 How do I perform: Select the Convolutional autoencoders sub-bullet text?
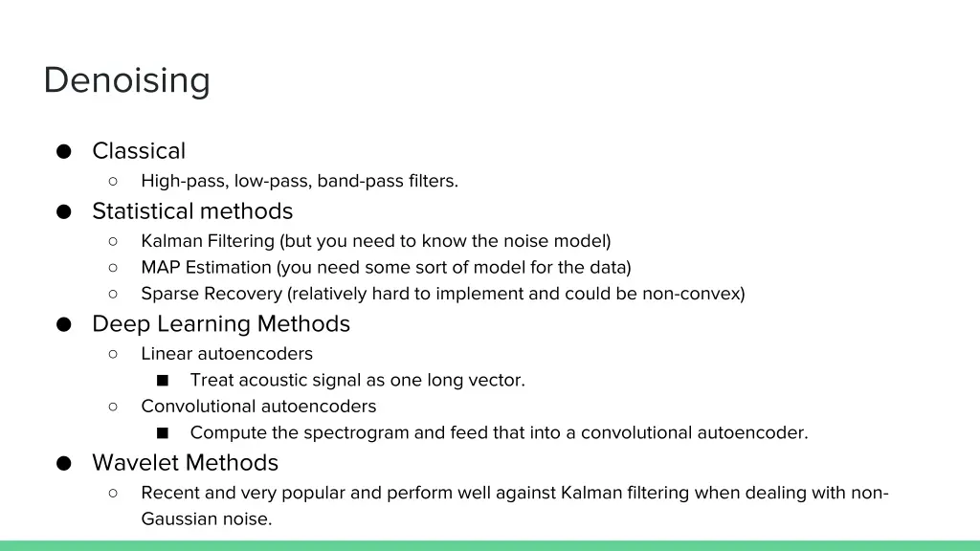point(258,407)
